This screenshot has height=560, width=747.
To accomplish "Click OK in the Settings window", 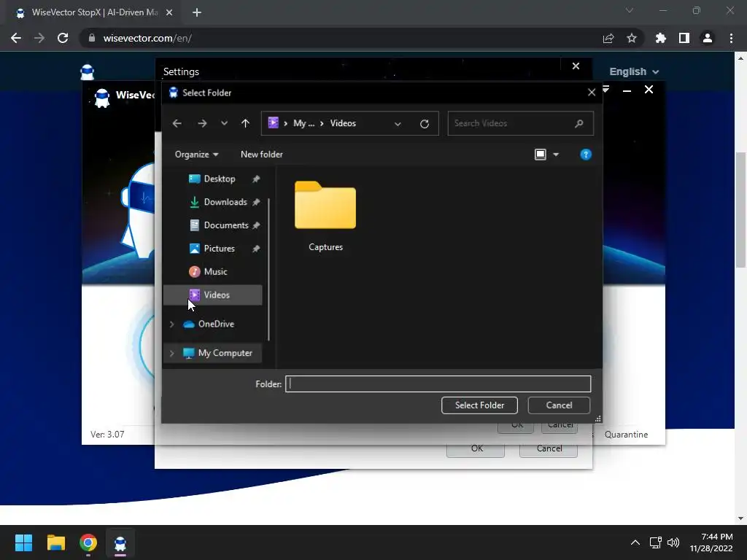I will coord(476,448).
